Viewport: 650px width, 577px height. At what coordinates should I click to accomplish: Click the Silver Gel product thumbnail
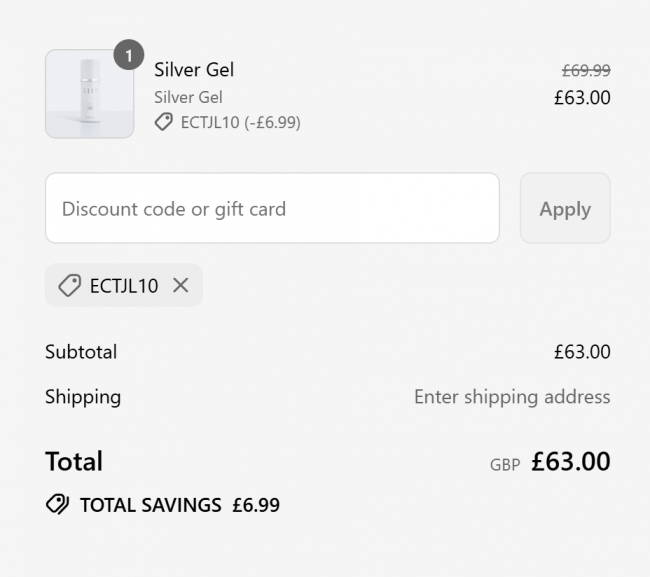coord(89,94)
